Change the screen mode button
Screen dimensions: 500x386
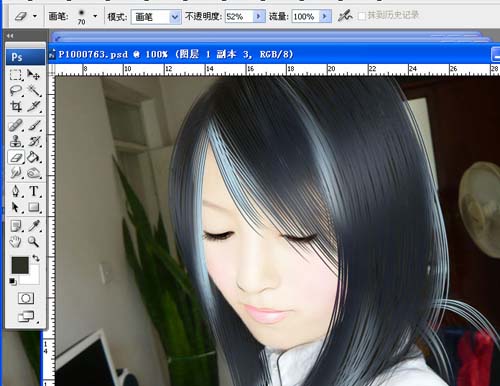coord(26,316)
